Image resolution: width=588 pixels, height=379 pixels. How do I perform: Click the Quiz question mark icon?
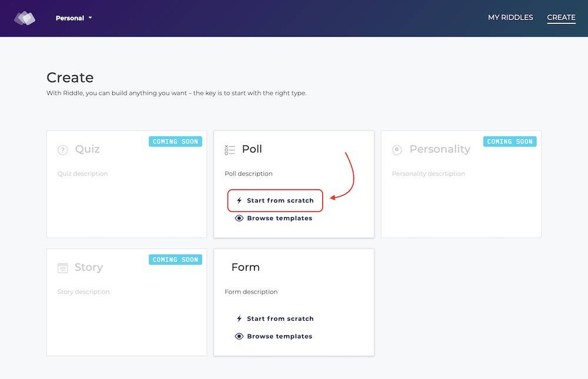(x=63, y=150)
